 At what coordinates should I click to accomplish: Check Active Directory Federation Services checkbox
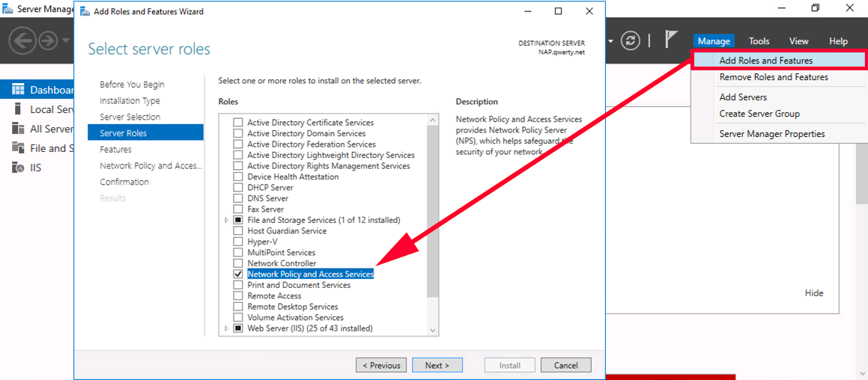tap(238, 144)
